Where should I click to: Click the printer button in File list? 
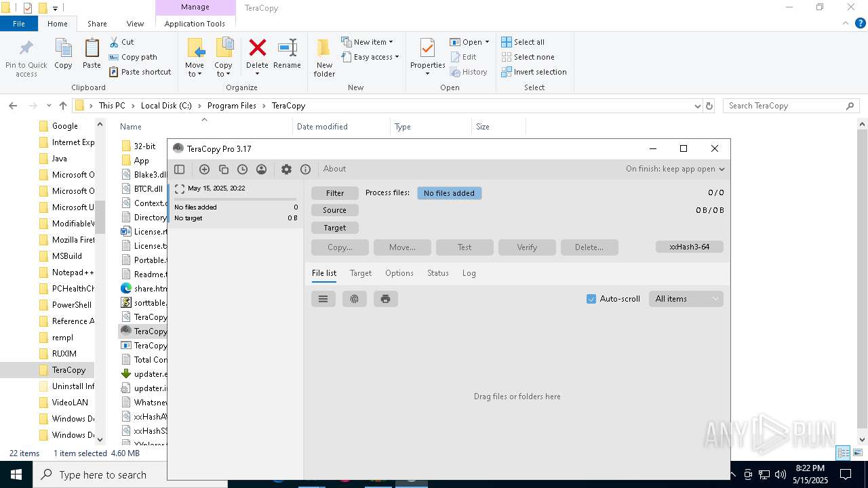pyautogui.click(x=386, y=299)
